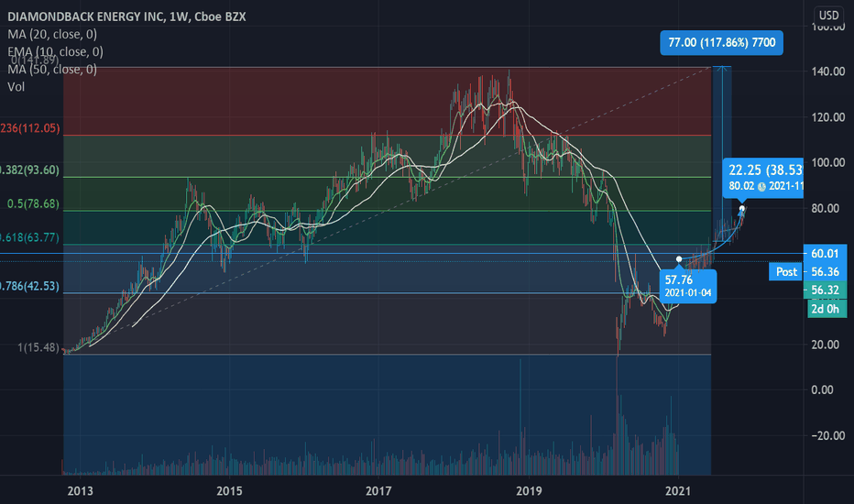Screen dimensions: 854x504
Task: Click the 60.01 price level tag
Action: (x=825, y=253)
